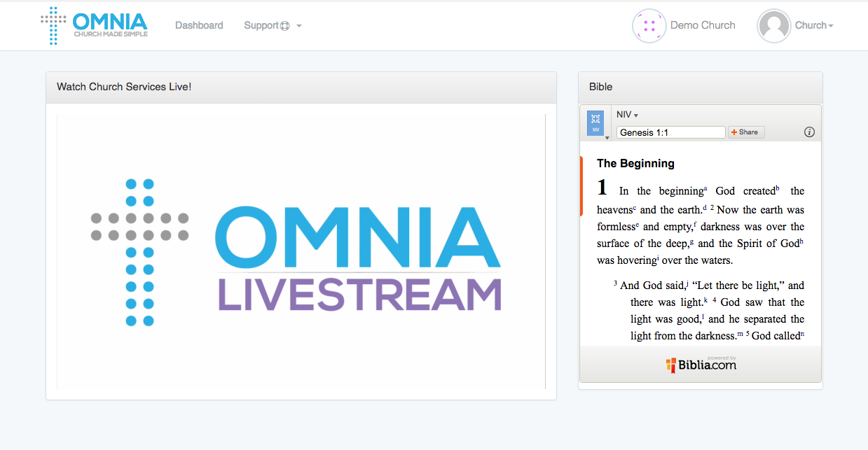Select Support in the top navigation
The height and width of the screenshot is (450, 868).
(x=263, y=25)
